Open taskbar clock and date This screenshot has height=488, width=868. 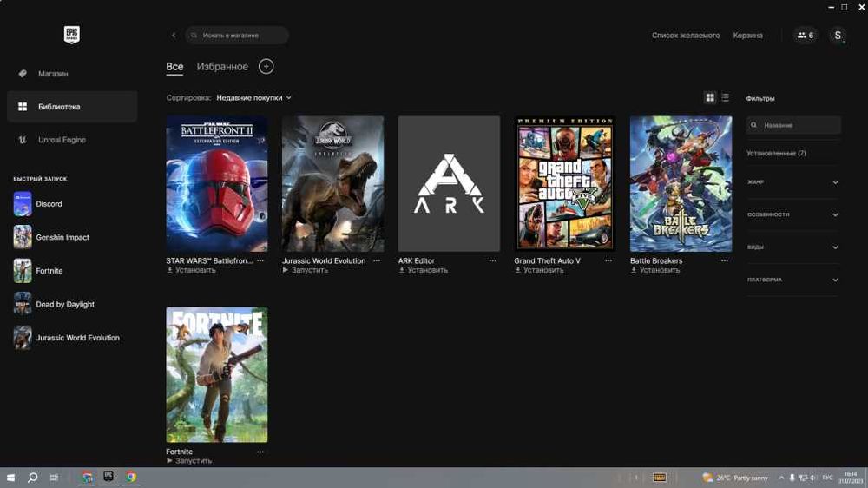coord(851,478)
